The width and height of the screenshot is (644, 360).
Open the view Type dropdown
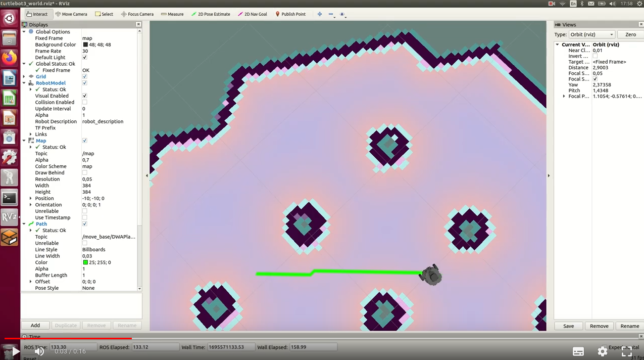[x=591, y=34]
